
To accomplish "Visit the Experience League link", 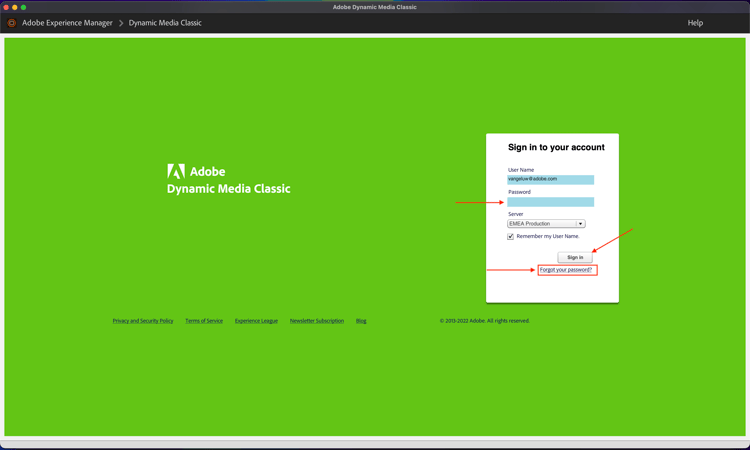I will (x=256, y=321).
